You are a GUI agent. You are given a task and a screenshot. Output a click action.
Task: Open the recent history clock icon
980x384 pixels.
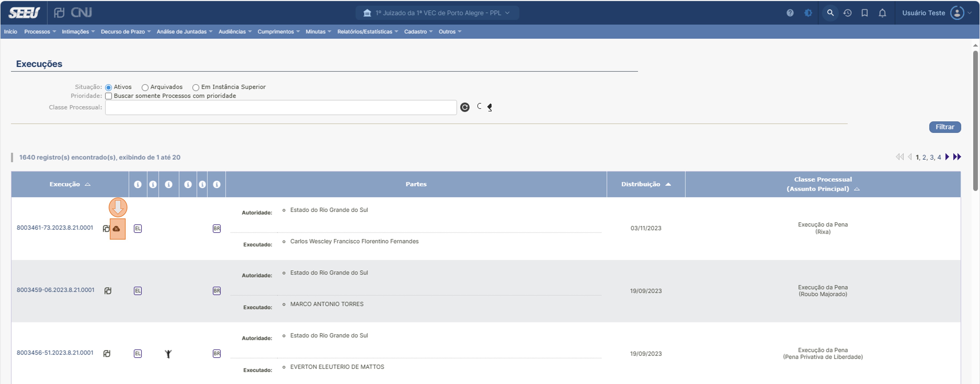pyautogui.click(x=847, y=13)
